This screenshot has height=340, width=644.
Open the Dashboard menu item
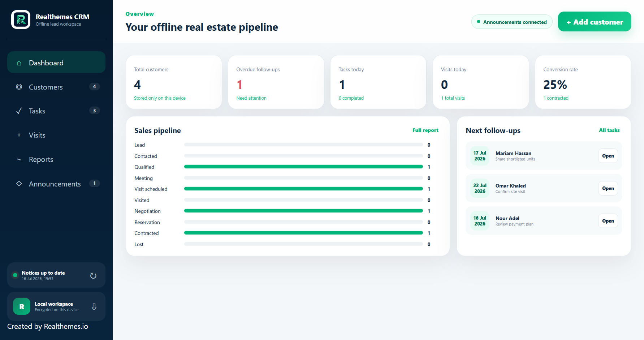pos(56,62)
